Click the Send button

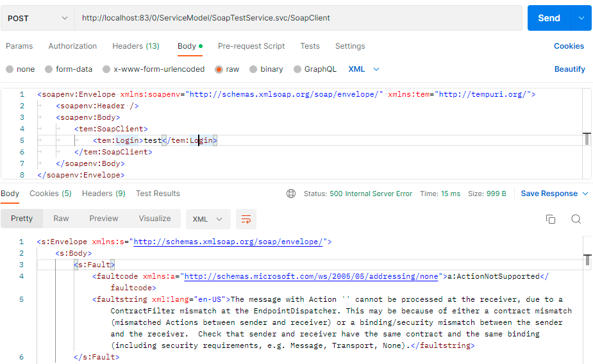[549, 18]
